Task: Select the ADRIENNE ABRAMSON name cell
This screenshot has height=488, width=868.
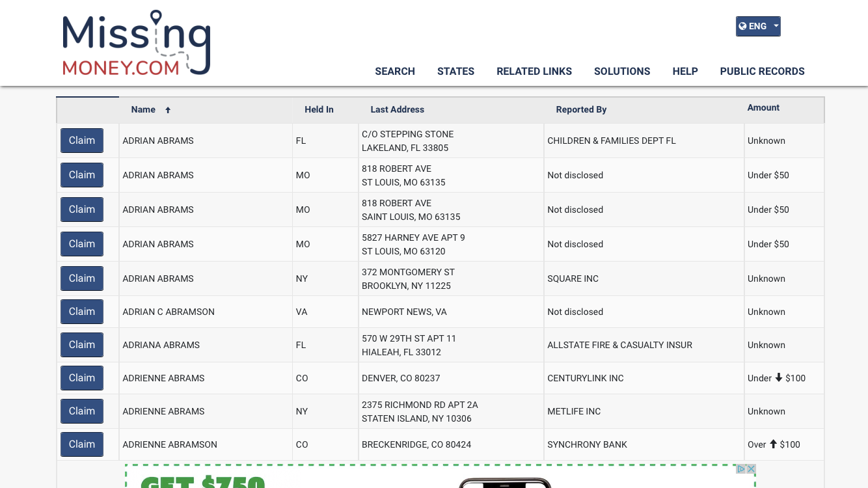Action: coord(206,444)
